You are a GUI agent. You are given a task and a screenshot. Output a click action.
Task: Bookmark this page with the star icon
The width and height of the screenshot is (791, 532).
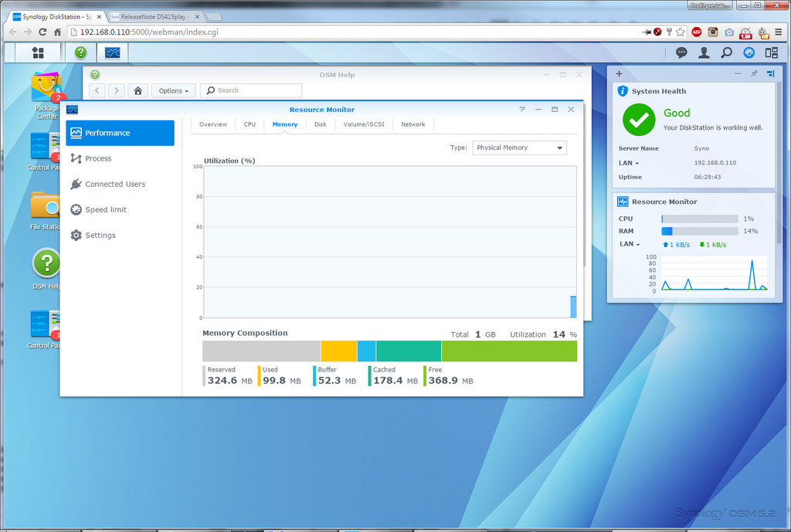click(x=681, y=32)
